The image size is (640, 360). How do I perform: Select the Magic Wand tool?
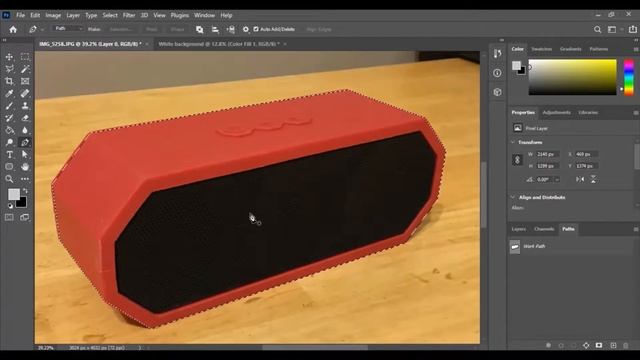coord(25,69)
